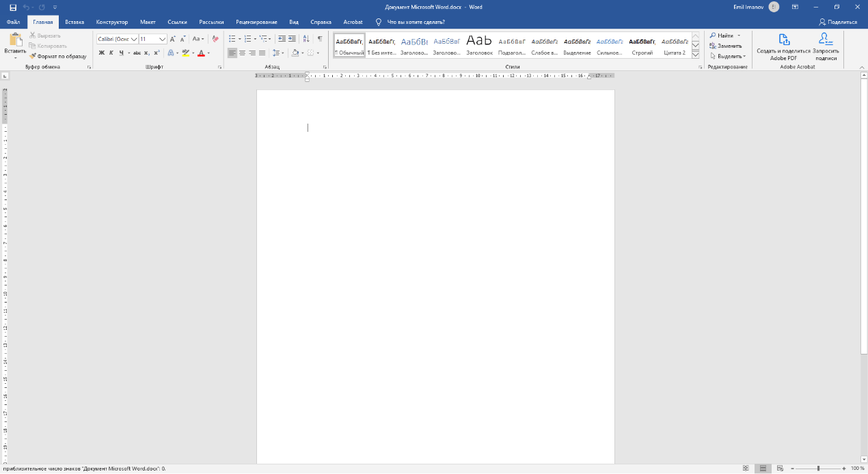Toggle bold formatting (Ж)

pyautogui.click(x=102, y=53)
